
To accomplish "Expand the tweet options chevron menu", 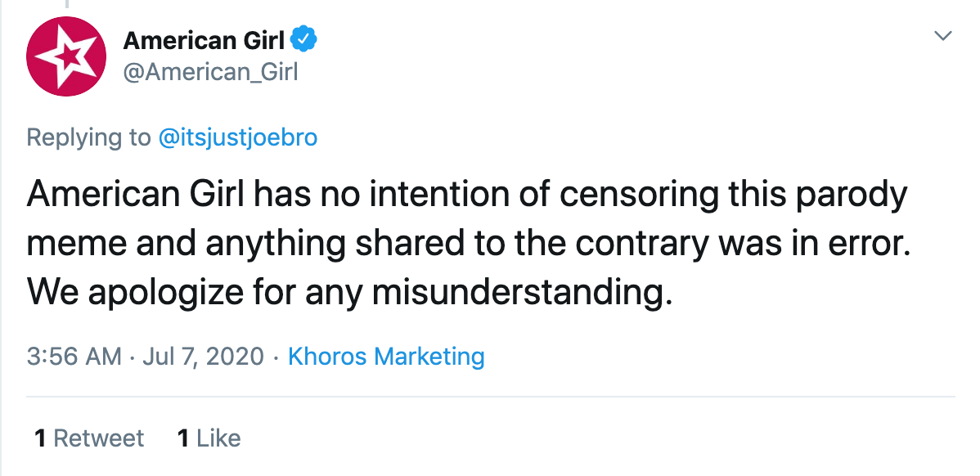I will (943, 36).
